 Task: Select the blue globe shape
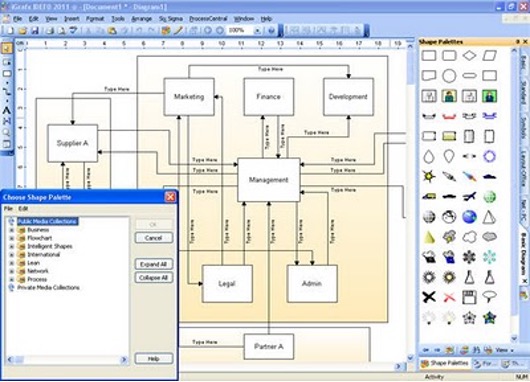[x=469, y=217]
